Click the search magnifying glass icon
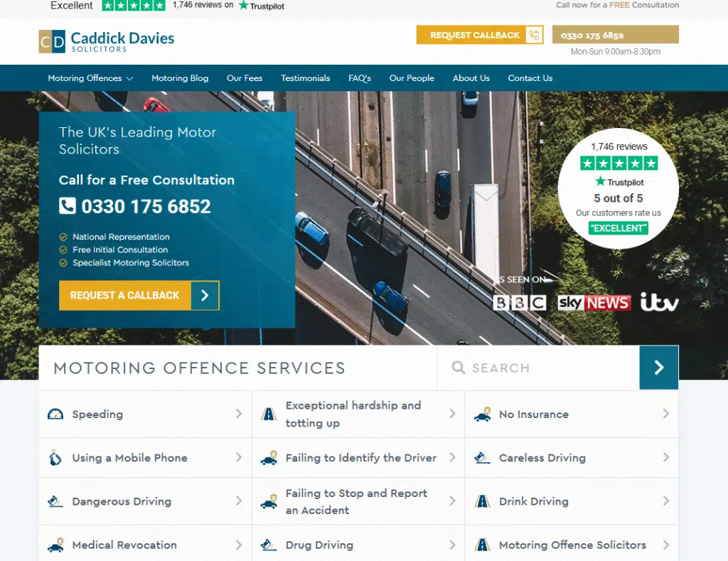 point(459,368)
